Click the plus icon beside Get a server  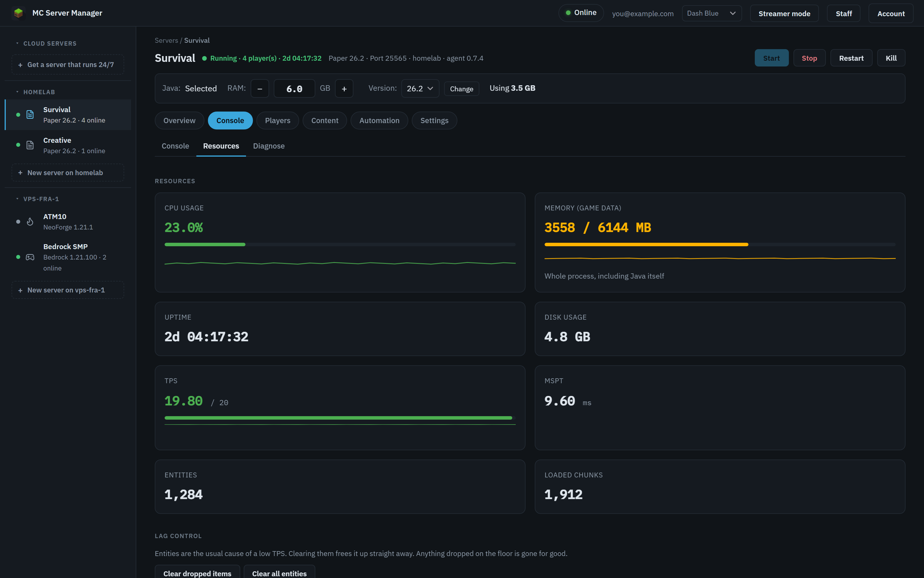click(x=20, y=65)
